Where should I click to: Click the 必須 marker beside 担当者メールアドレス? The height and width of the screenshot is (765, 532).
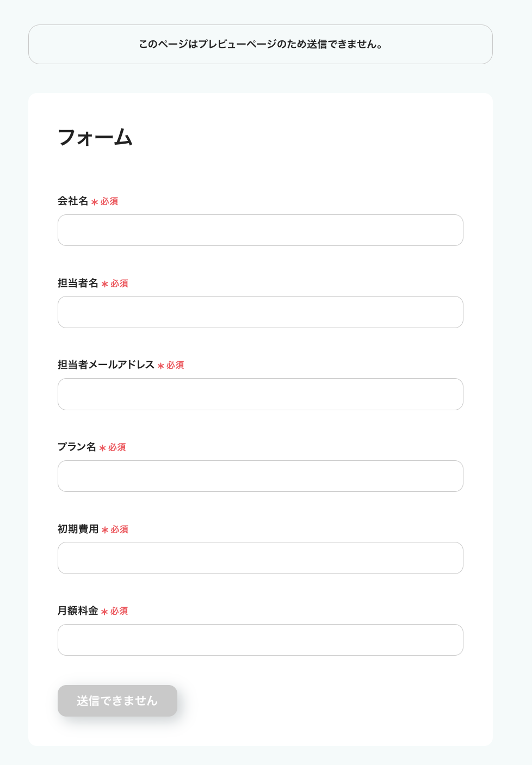click(175, 366)
